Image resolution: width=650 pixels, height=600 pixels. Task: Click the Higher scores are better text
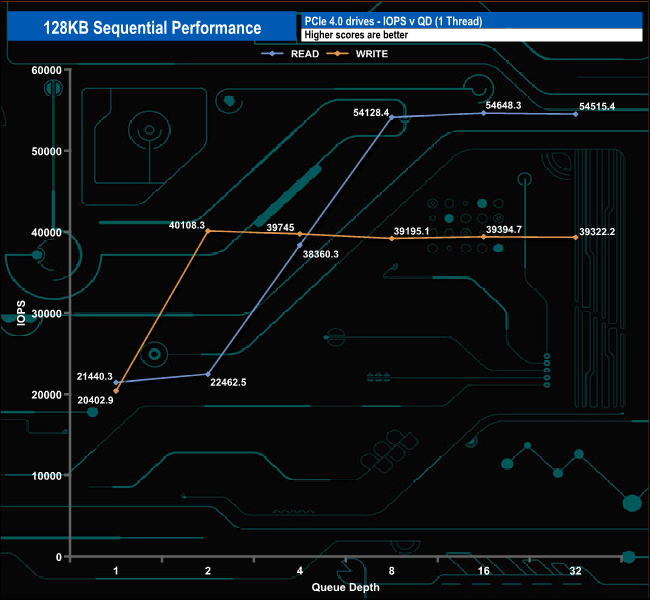(x=356, y=35)
